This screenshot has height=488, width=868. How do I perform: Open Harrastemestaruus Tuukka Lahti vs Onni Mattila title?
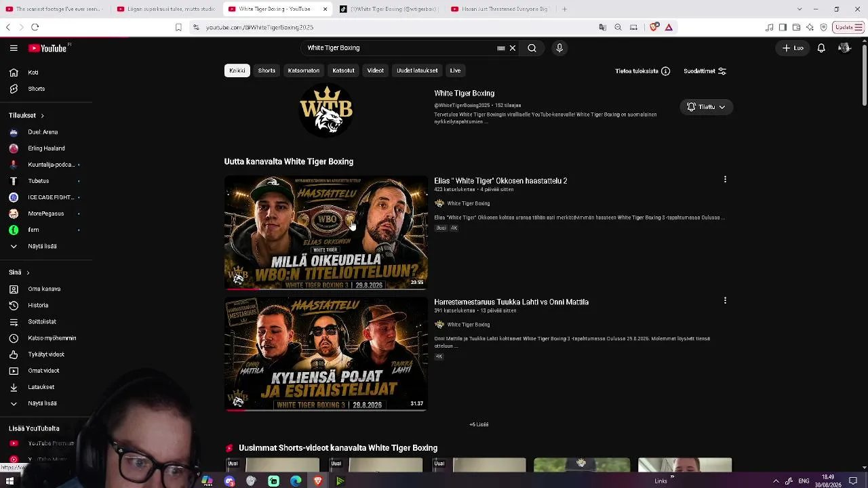point(511,302)
